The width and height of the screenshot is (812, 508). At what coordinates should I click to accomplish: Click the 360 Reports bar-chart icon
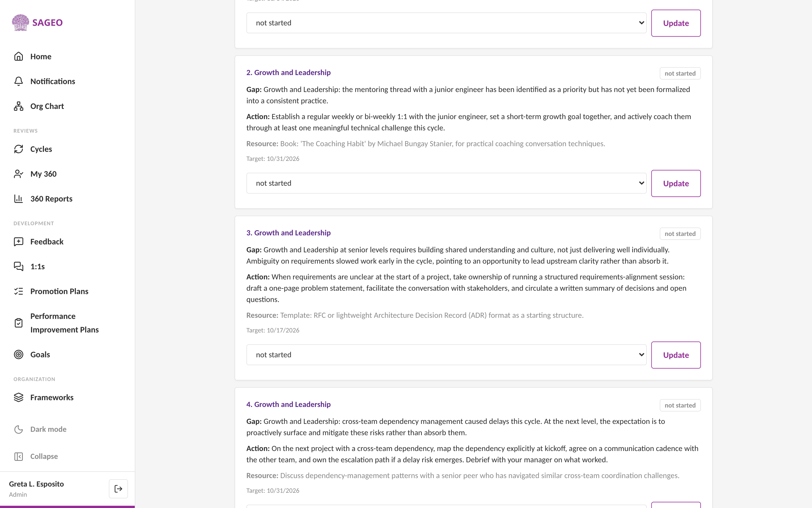point(18,199)
